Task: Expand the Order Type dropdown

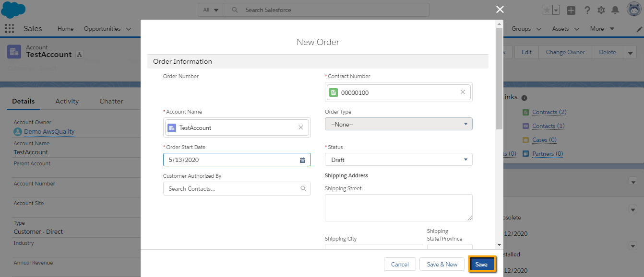Action: click(399, 124)
